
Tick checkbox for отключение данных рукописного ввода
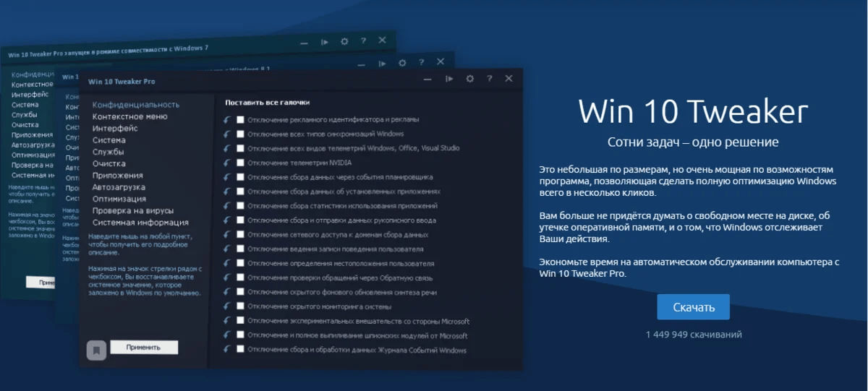point(241,220)
